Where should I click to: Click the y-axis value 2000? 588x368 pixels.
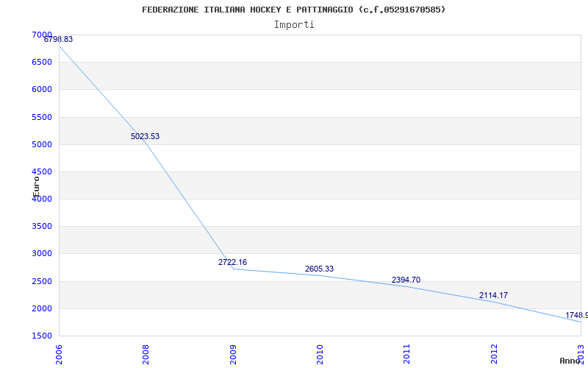[42, 308]
